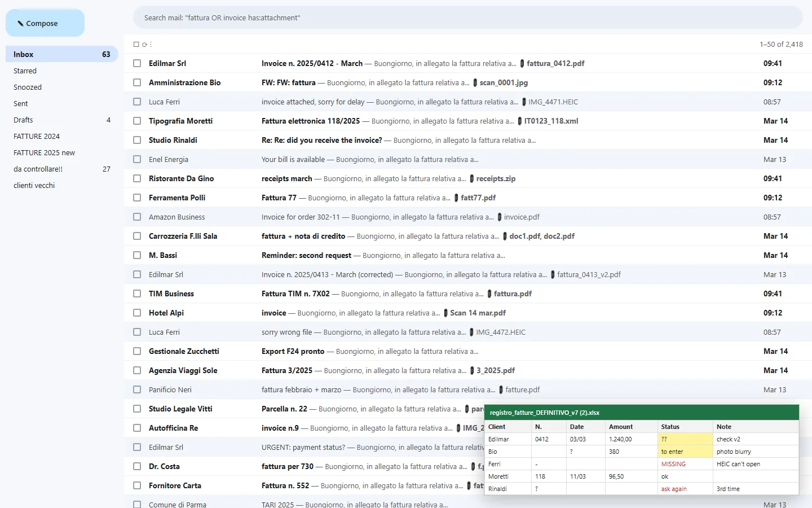Open the receipts.zip attachment

click(492, 178)
